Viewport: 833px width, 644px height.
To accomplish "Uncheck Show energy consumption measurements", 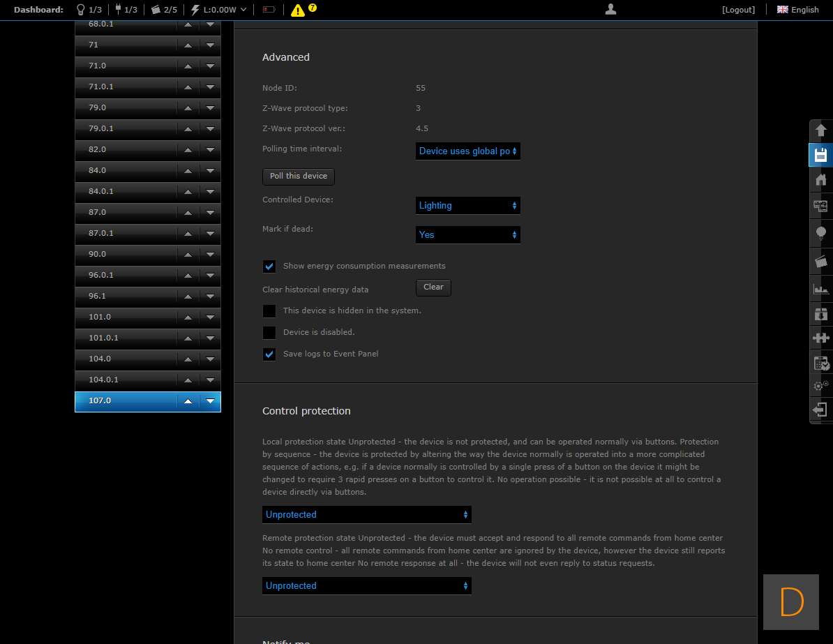I will pos(269,267).
